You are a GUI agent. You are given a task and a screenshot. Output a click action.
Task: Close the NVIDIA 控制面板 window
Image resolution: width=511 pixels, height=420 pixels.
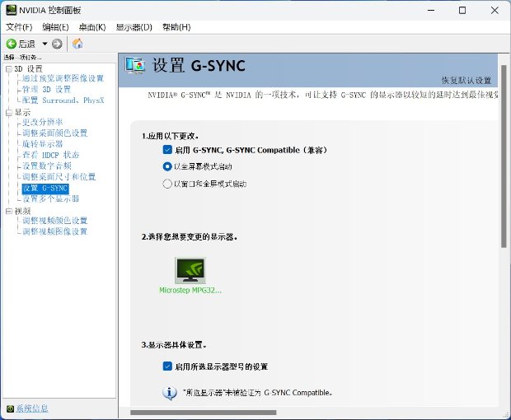[x=495, y=11]
